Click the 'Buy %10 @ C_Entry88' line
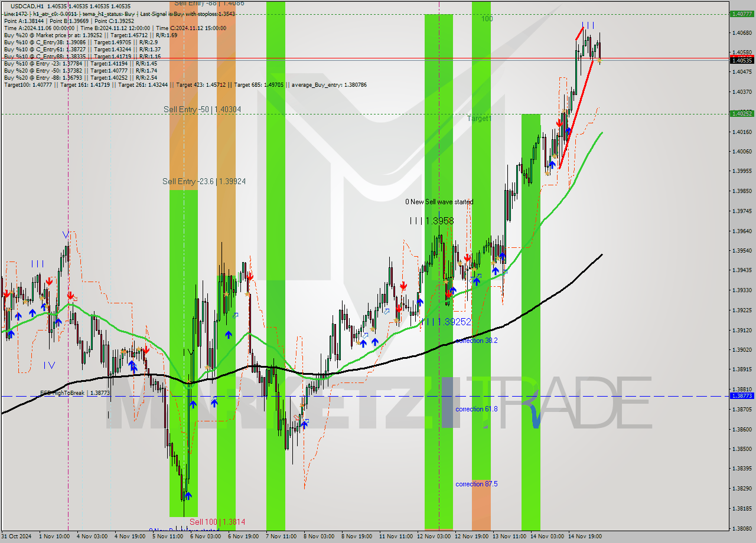 tap(82, 56)
